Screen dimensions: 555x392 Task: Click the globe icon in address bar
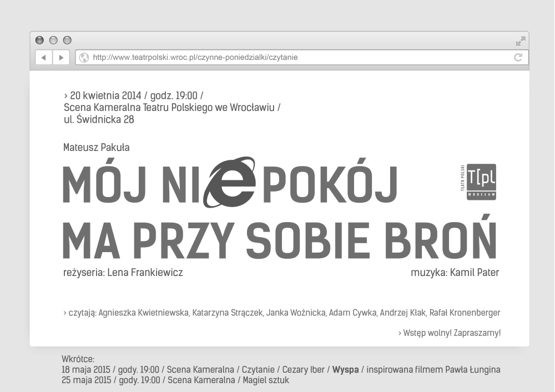coord(84,57)
